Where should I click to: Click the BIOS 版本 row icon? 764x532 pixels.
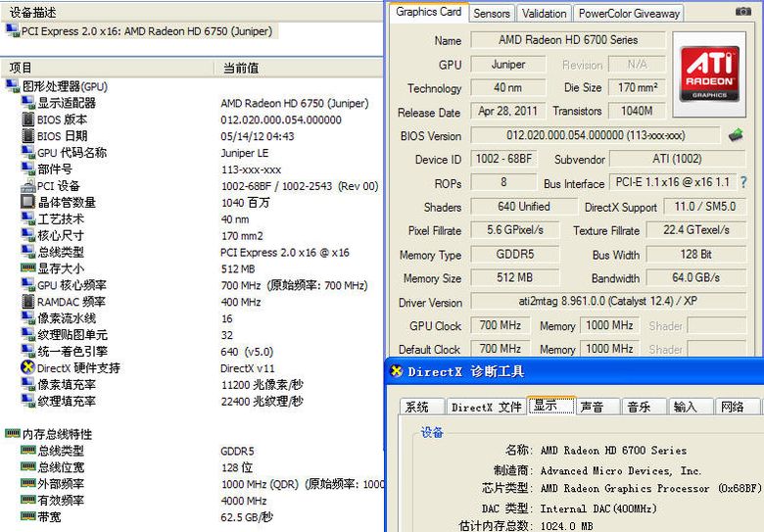28,120
